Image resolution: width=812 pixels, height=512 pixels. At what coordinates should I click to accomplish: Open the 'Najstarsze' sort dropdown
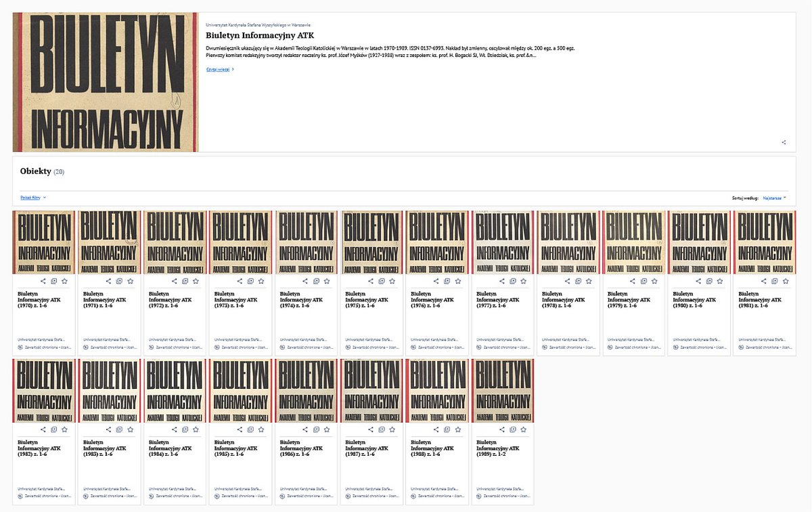(x=775, y=198)
